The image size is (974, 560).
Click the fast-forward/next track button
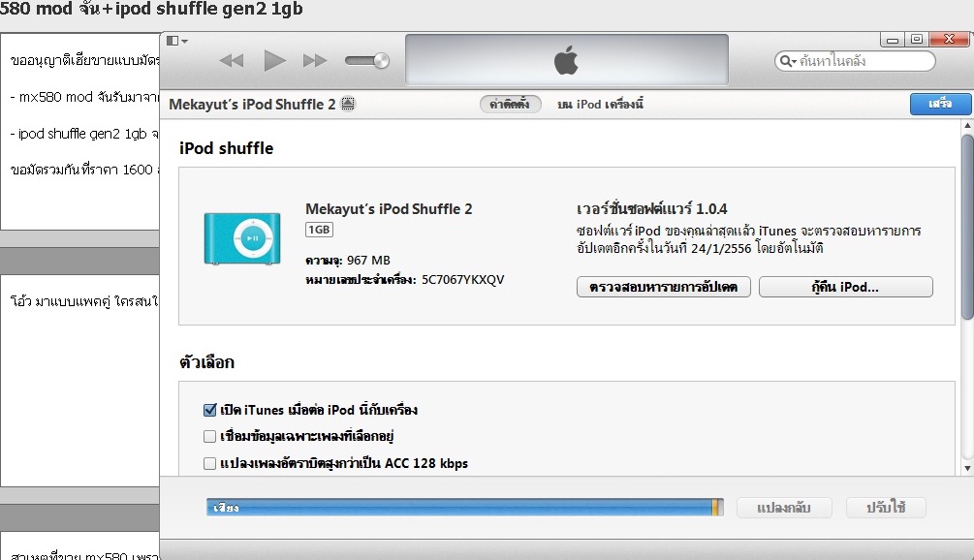click(314, 61)
